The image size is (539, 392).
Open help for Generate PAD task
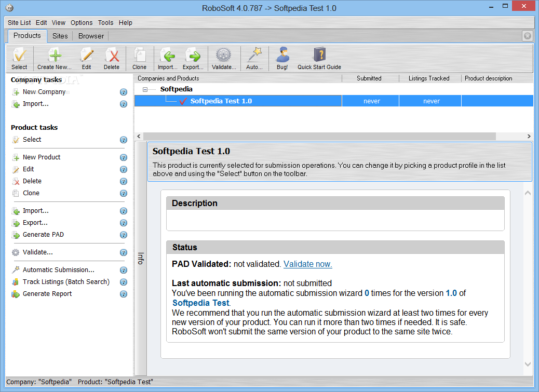[124, 235]
